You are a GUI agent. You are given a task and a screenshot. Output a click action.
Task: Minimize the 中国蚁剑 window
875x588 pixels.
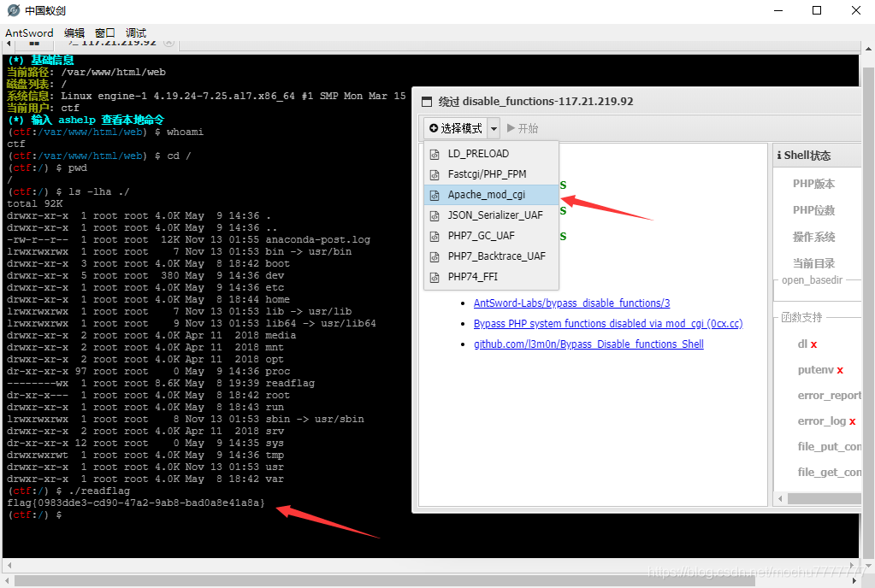click(778, 10)
